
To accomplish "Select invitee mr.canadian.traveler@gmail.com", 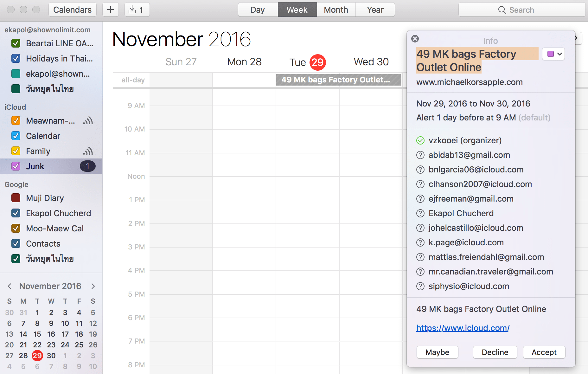I will (491, 272).
